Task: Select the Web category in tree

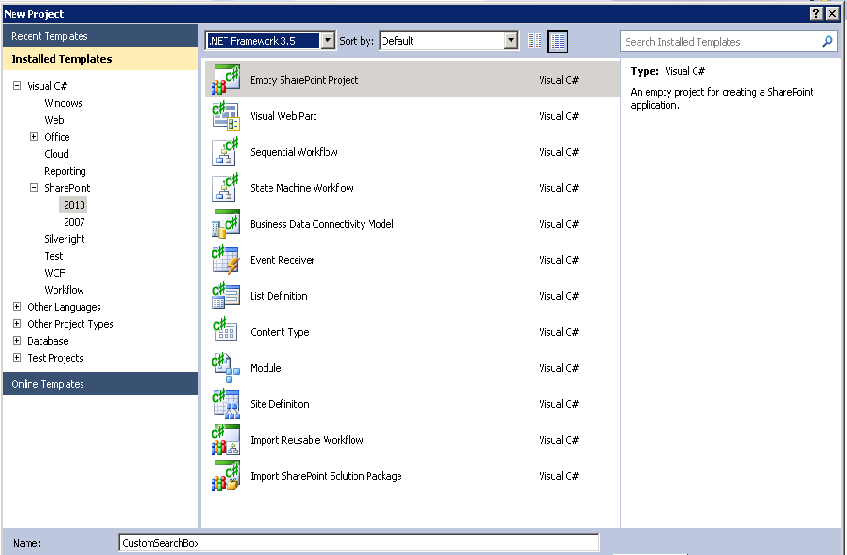Action: point(54,120)
